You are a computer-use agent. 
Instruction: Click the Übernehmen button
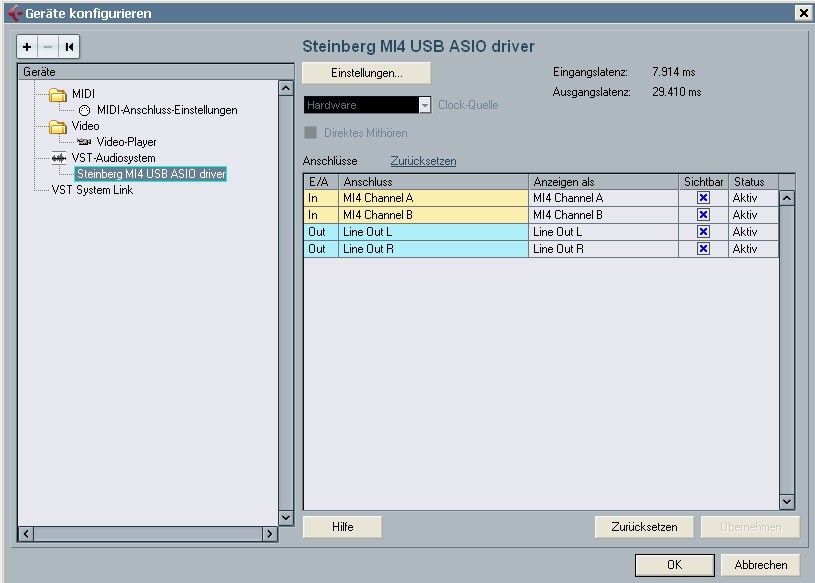pos(750,527)
